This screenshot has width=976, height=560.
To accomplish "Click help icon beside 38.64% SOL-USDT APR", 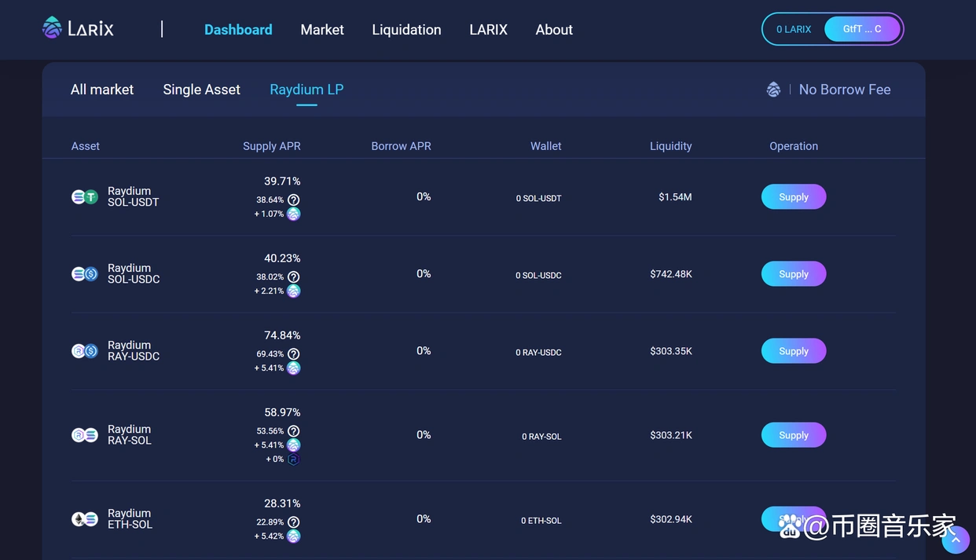I will click(293, 200).
